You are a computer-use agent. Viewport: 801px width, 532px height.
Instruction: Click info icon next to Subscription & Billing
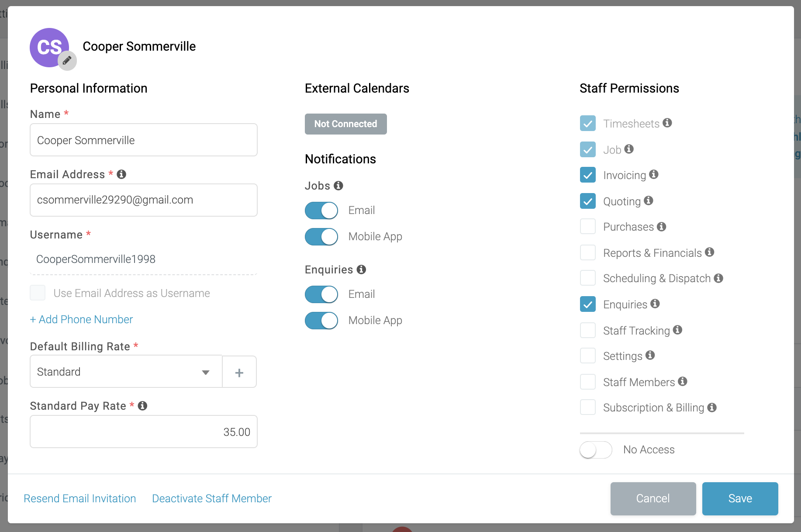(712, 407)
